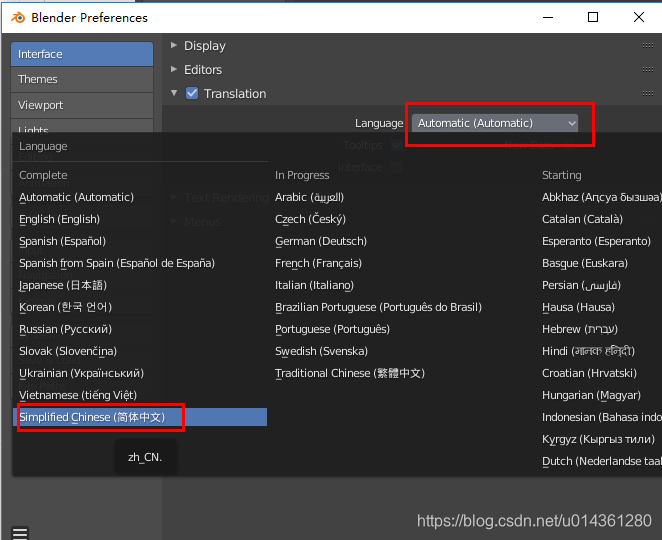This screenshot has width=662, height=540.
Task: Select the Interface tab
Action: (82, 54)
